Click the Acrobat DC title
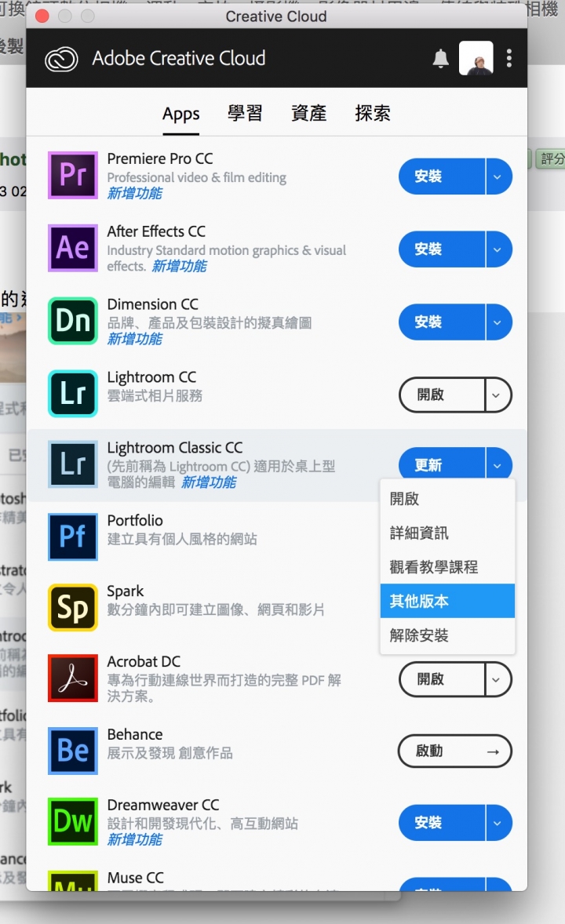Screen dimensions: 565x924 (144, 661)
